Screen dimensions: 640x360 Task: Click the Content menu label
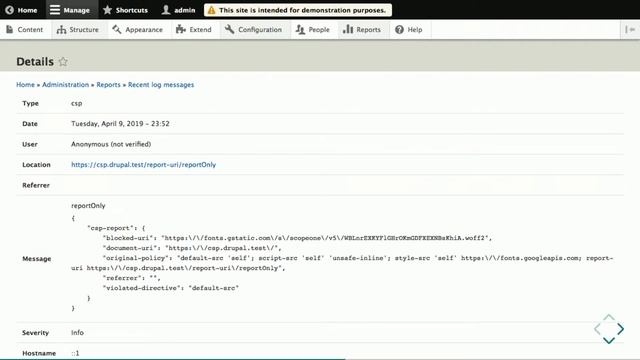click(30, 30)
